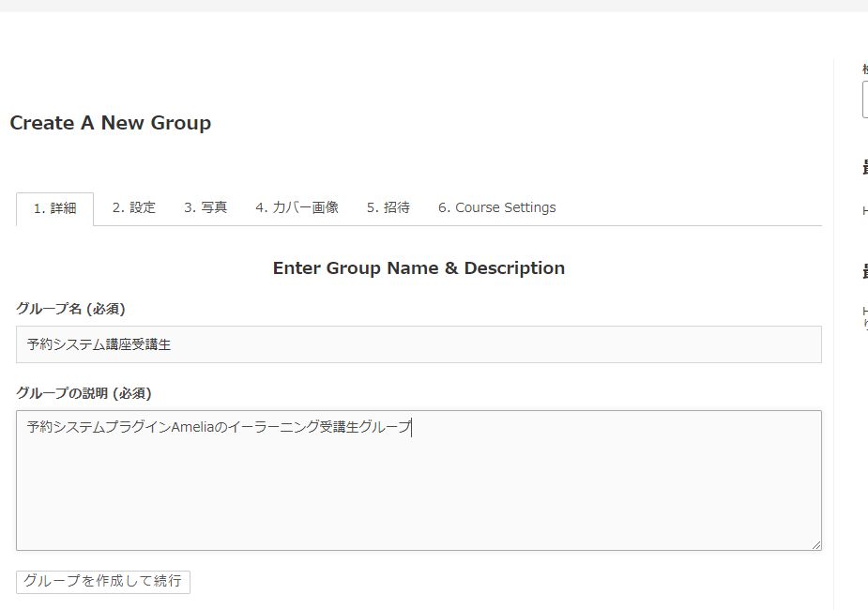
Task: Click the sidebar search box at right edge
Action: point(864,99)
